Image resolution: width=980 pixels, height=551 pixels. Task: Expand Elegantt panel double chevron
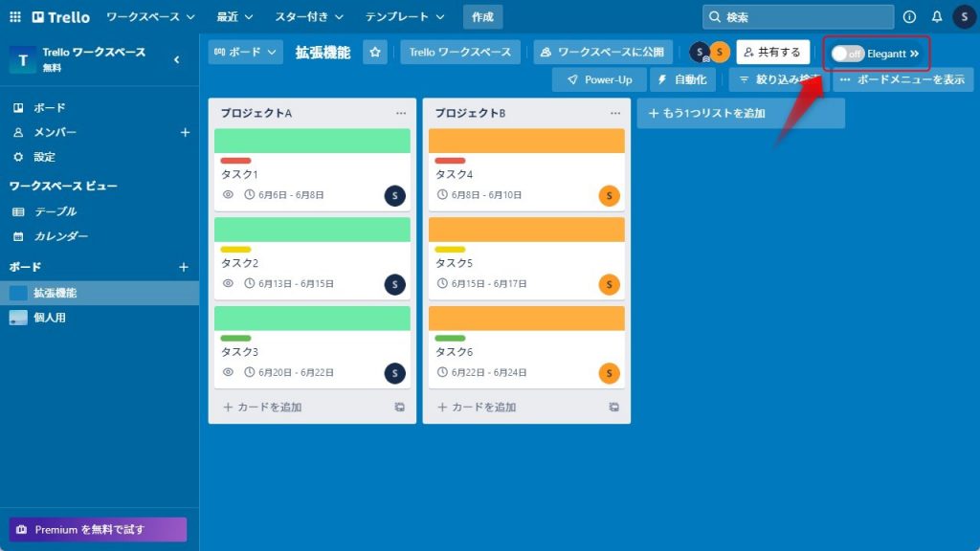click(x=914, y=54)
